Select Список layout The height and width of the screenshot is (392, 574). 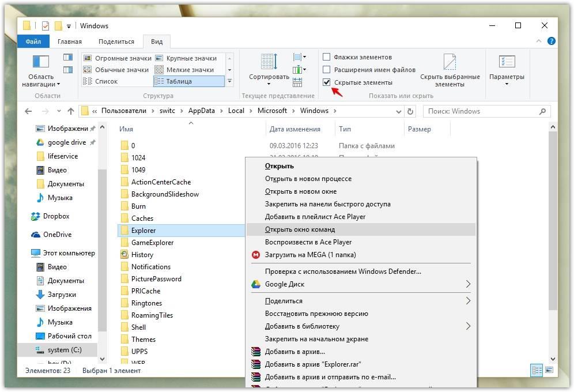[x=101, y=81]
